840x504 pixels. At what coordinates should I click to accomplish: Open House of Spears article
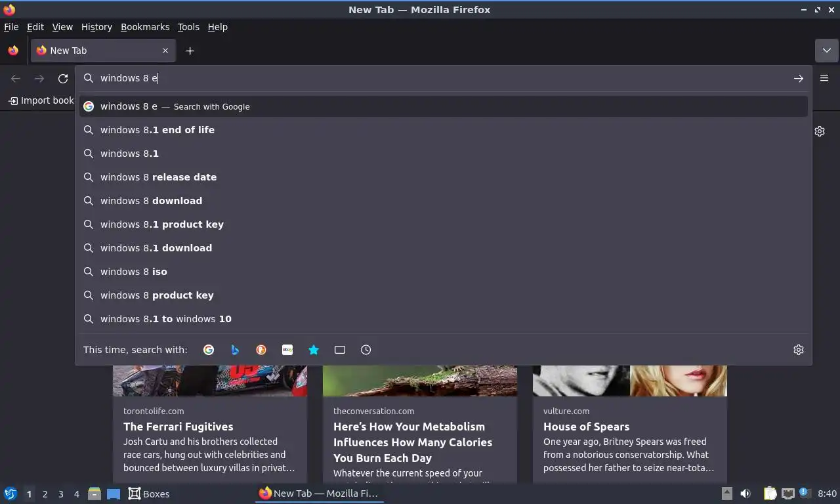pos(586,427)
